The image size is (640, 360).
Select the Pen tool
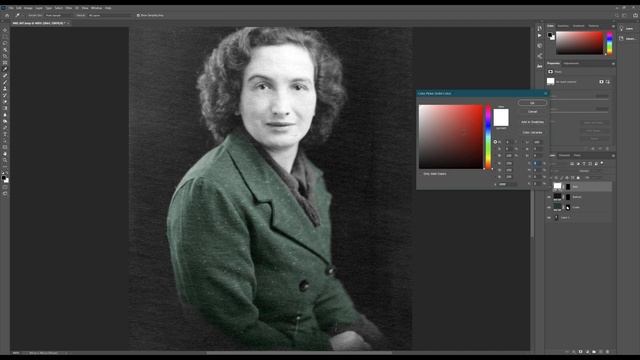(x=5, y=128)
